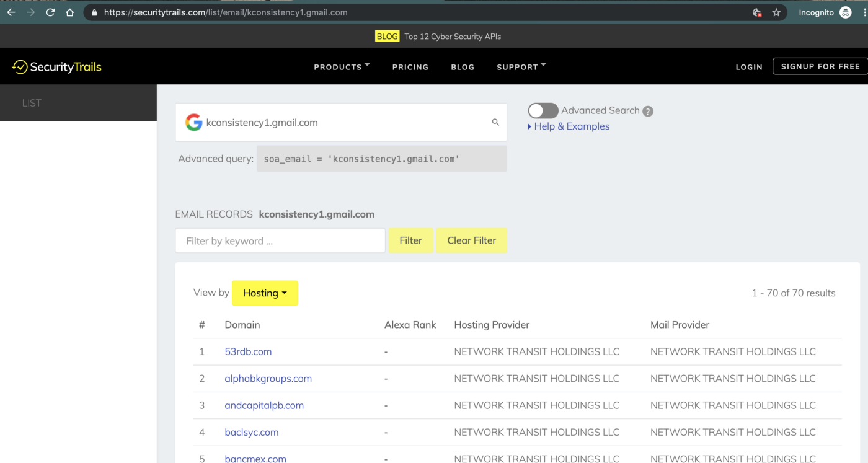Open domain alphabkgroups.com
The width and height of the screenshot is (868, 463).
coord(268,379)
